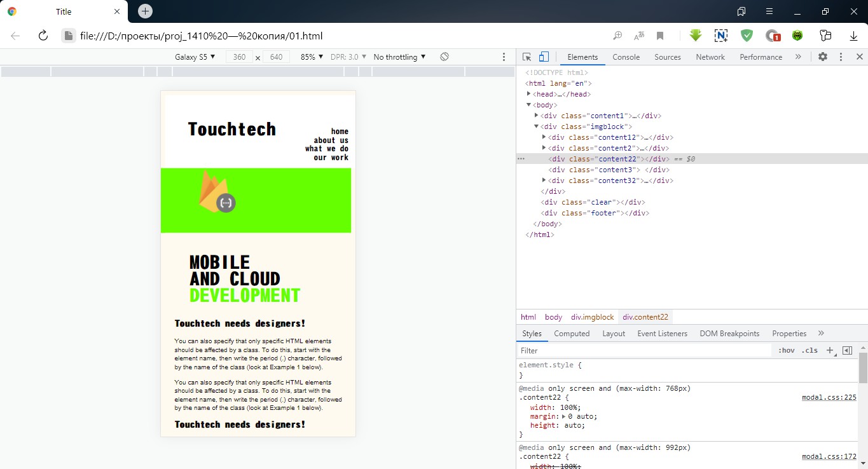This screenshot has width=868, height=469.
Task: Click the new style rule plus icon
Action: click(829, 350)
